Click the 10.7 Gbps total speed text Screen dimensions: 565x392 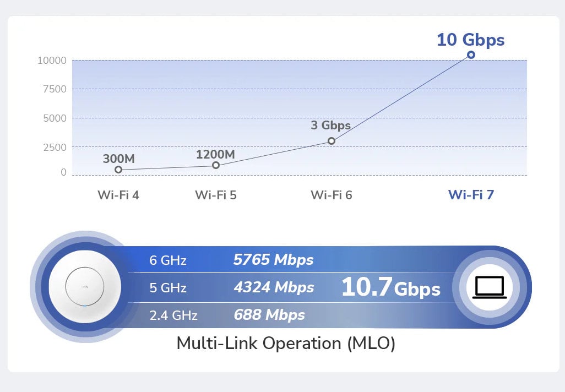(390, 288)
